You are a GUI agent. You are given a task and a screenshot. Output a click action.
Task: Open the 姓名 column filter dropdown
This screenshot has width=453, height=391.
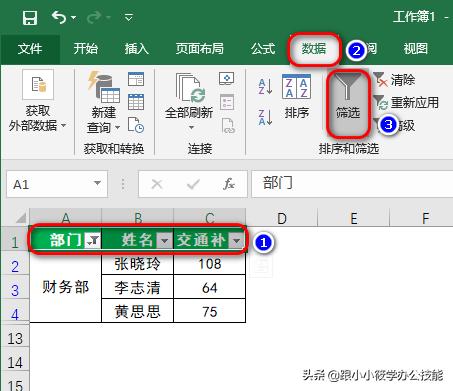click(x=164, y=240)
